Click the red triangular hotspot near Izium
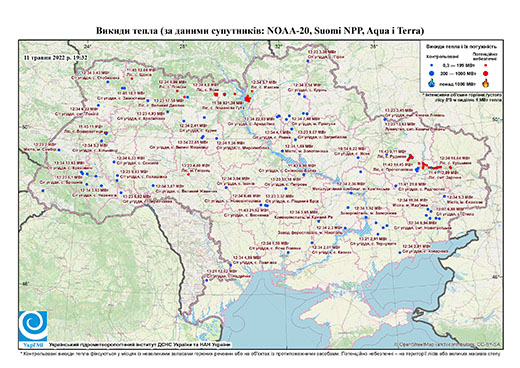This screenshot has width=520, height=368. point(409,157)
